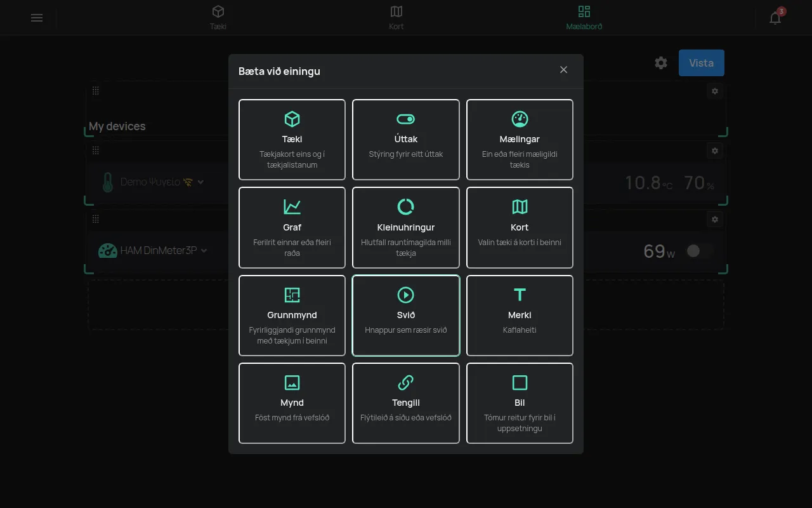This screenshot has width=812, height=508.
Task: Expand the Demo device dropdown chevron
Action: 201,182
